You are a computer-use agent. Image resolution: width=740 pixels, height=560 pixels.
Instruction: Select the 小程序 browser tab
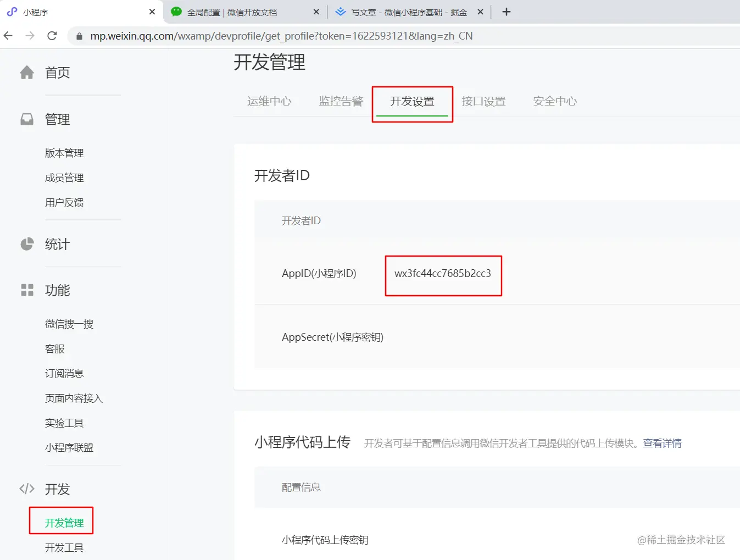coord(81,12)
